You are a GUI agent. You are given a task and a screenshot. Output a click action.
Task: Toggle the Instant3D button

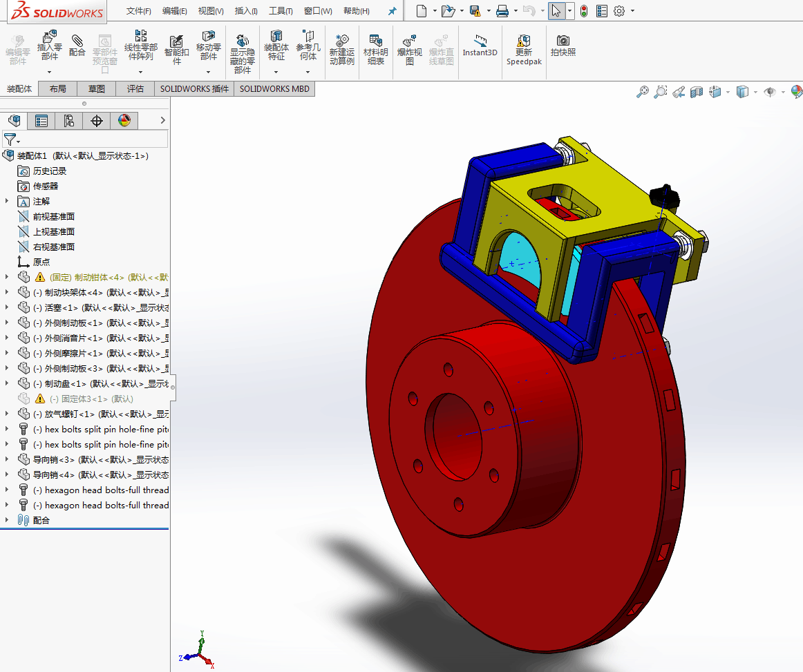(x=480, y=45)
